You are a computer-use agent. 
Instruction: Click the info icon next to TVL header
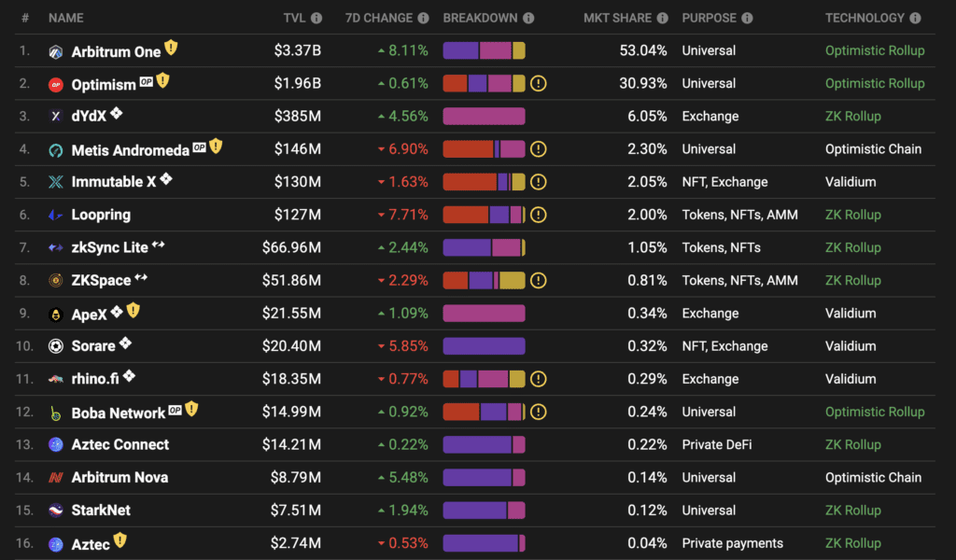[x=316, y=19]
